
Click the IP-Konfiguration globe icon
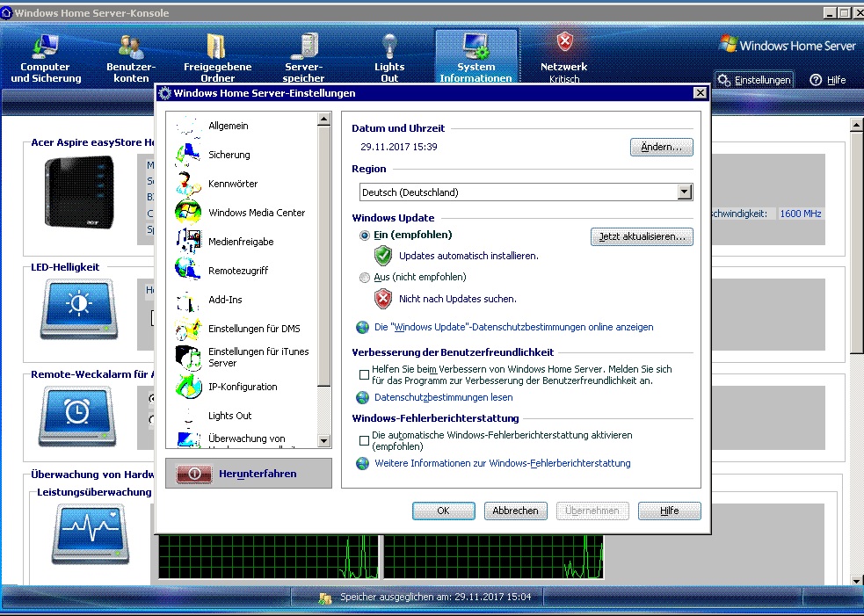click(x=188, y=387)
